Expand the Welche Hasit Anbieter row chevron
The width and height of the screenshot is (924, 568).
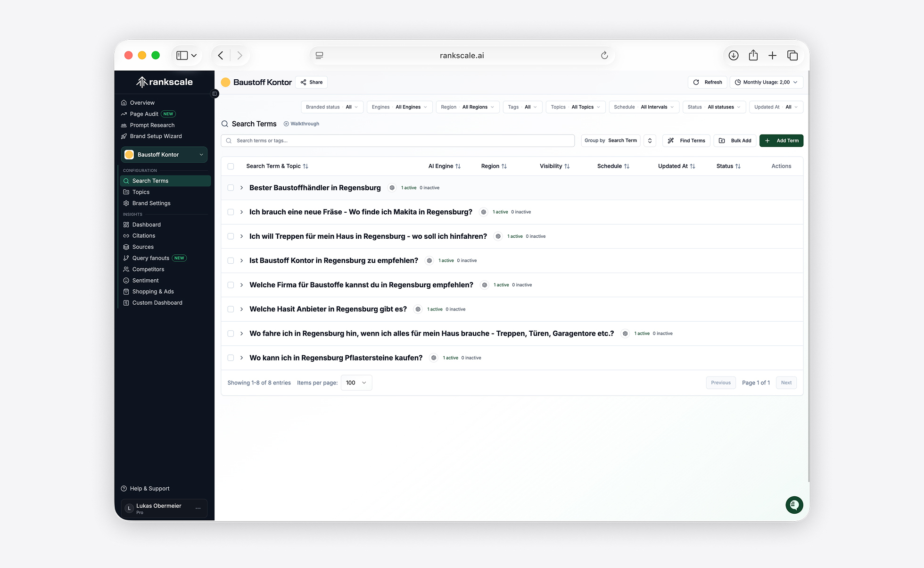pos(241,309)
